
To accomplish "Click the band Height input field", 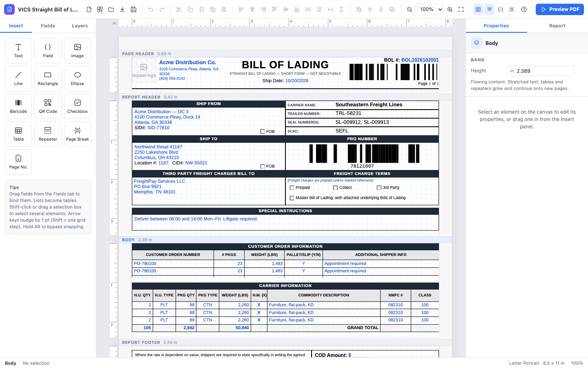I will pos(540,71).
